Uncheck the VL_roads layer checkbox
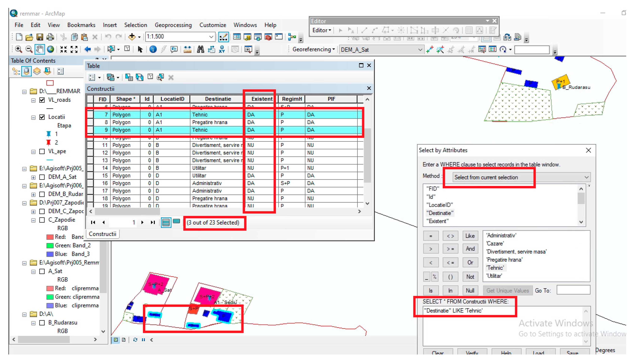 click(42, 100)
